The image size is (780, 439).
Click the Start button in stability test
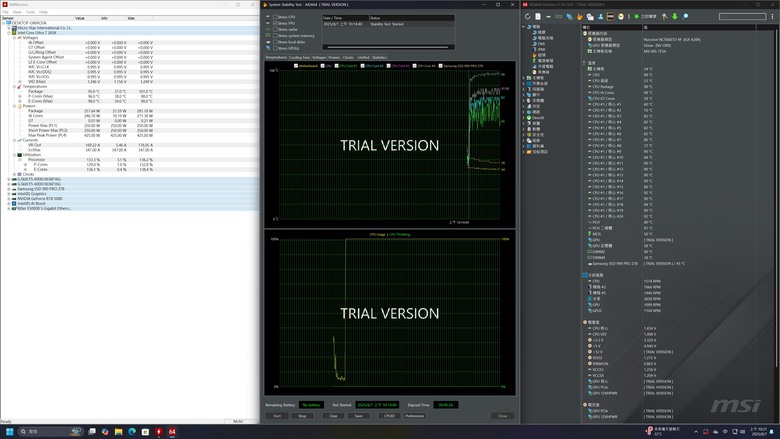coord(277,416)
